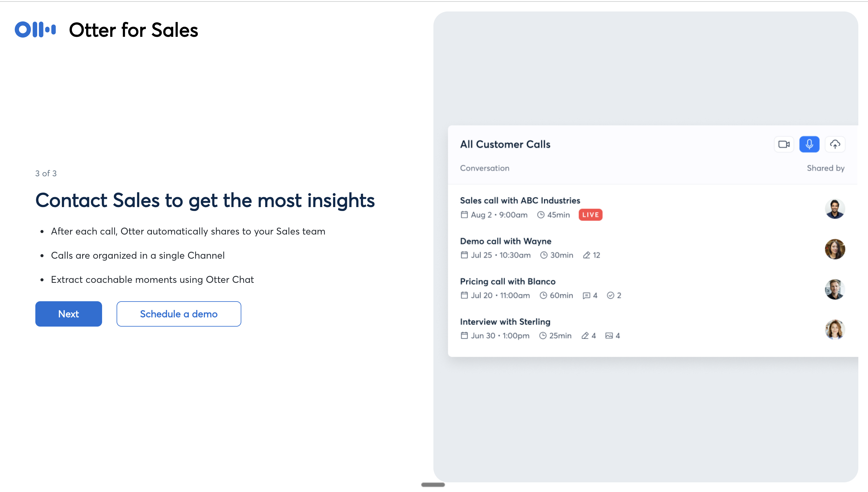Click the cloud upload icon
Image resolution: width=868 pixels, height=492 pixels.
click(x=835, y=144)
